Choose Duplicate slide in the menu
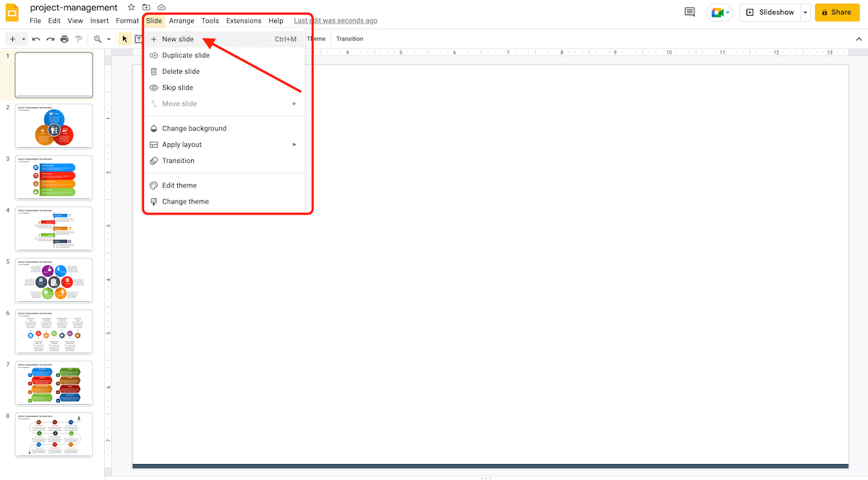 click(185, 56)
